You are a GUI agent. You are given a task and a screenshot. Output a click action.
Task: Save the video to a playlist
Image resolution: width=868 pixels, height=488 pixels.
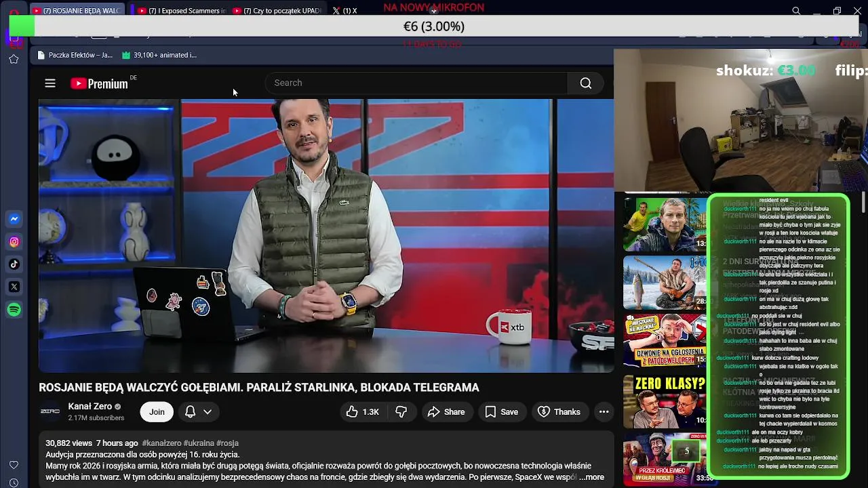[501, 411]
